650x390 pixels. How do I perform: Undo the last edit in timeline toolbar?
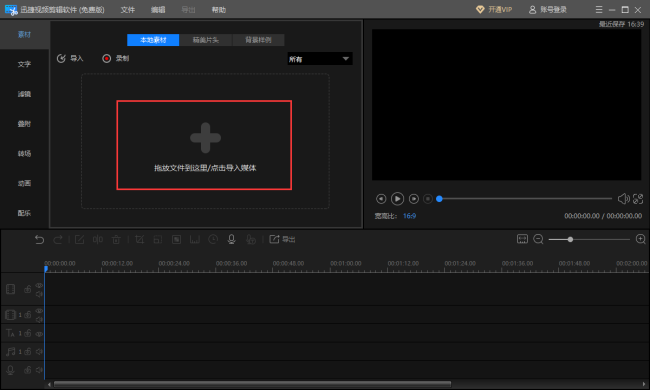[39, 240]
